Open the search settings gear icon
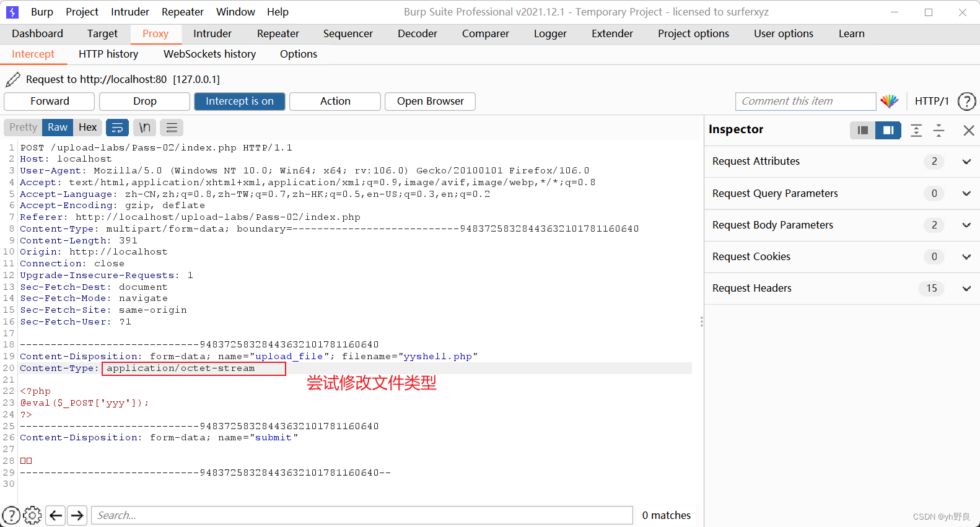The width and height of the screenshot is (980, 527). click(32, 515)
